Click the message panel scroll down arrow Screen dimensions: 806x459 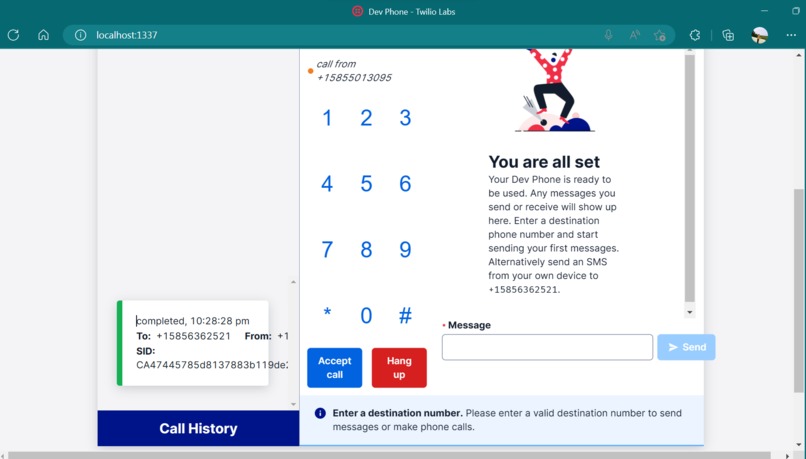pos(690,312)
